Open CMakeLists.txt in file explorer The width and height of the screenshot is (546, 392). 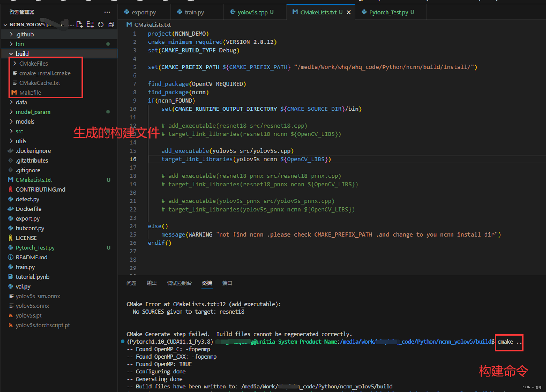59,180
